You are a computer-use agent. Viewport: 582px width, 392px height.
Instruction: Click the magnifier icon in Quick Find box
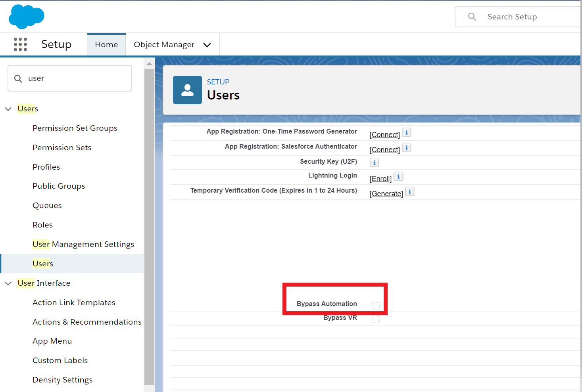point(18,78)
